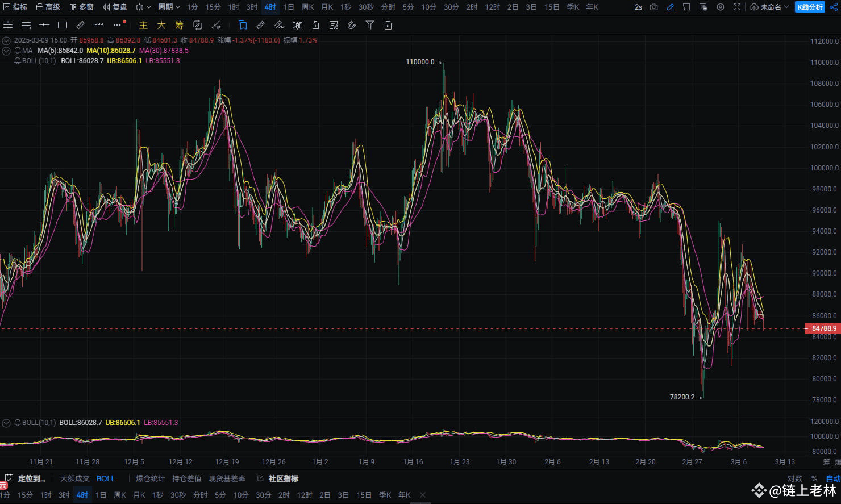Enter fullscreen chart mode

pyautogui.click(x=737, y=7)
